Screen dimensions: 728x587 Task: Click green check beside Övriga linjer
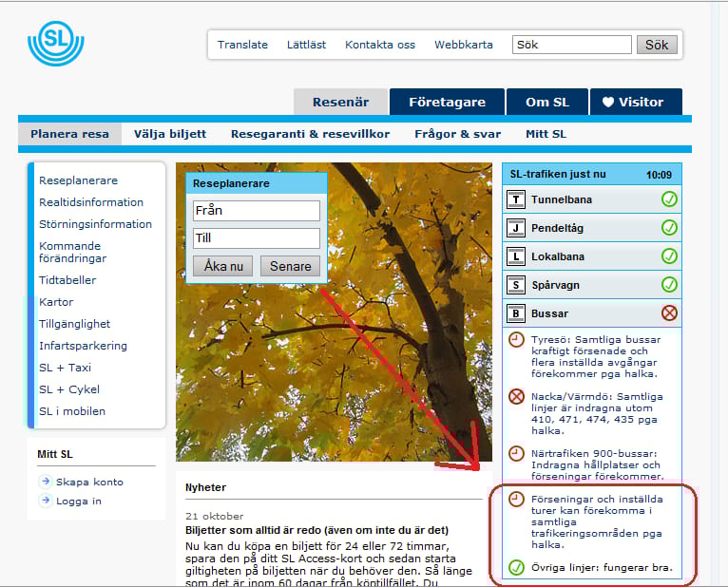(x=516, y=567)
